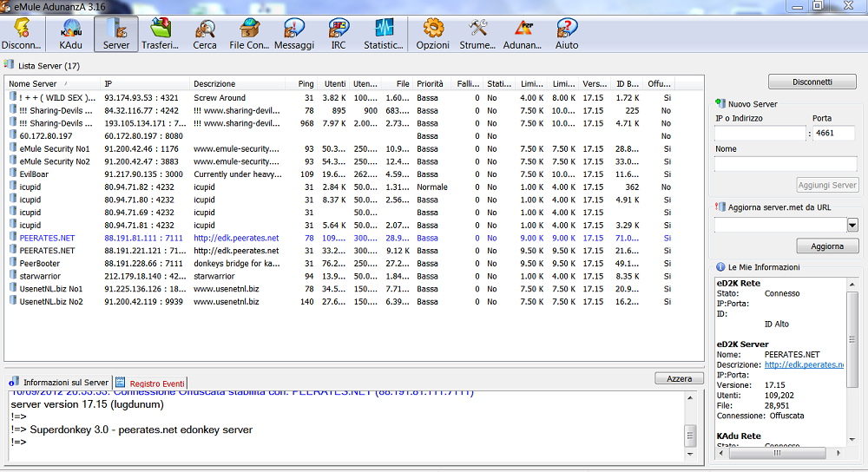Sort by Descrizione column header

click(x=237, y=83)
